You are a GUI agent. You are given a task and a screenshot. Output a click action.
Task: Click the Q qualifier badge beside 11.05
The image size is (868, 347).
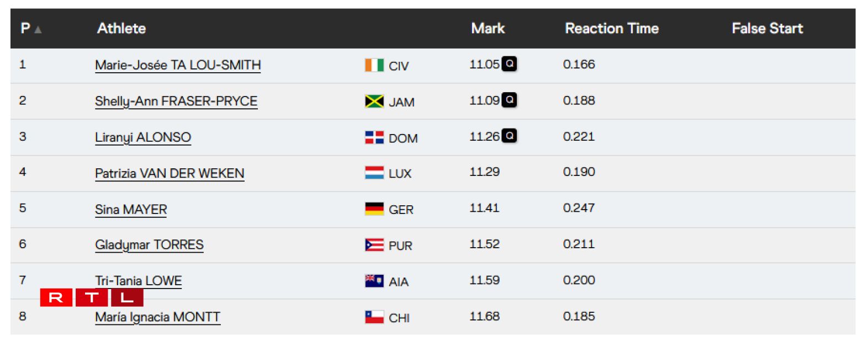coord(509,64)
